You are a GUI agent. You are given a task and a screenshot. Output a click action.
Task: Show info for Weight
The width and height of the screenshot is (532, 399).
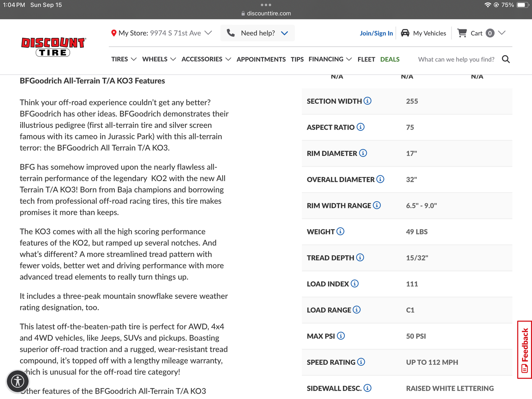tap(340, 231)
